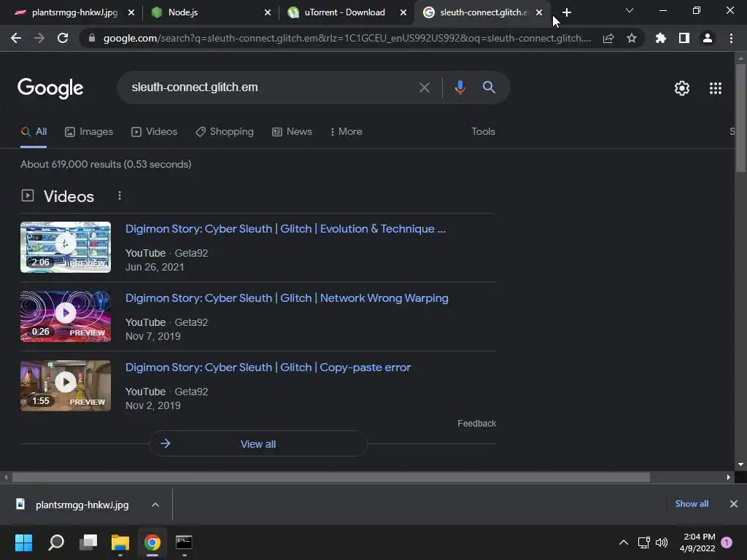Click the browser forward arrow
Image resolution: width=747 pixels, height=560 pixels.
(x=39, y=38)
